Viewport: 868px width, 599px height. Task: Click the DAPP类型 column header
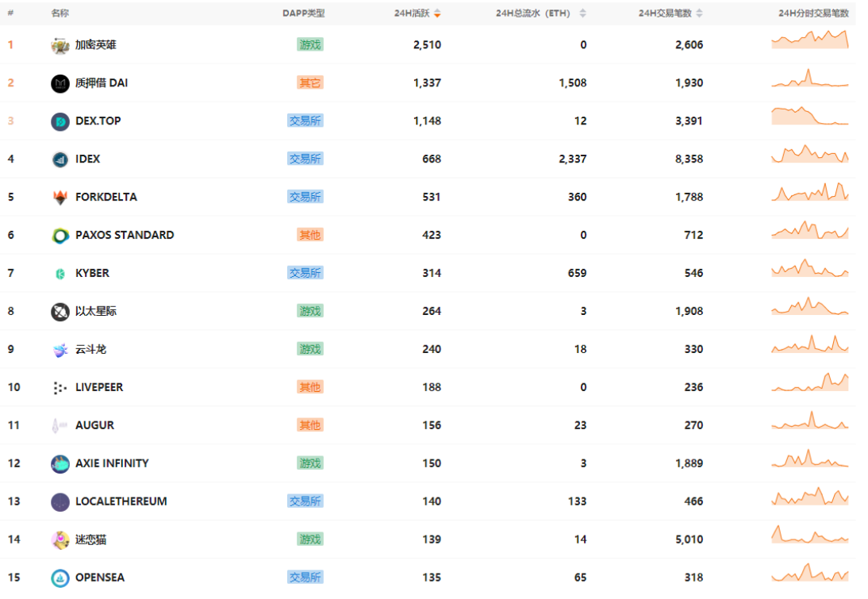point(303,13)
